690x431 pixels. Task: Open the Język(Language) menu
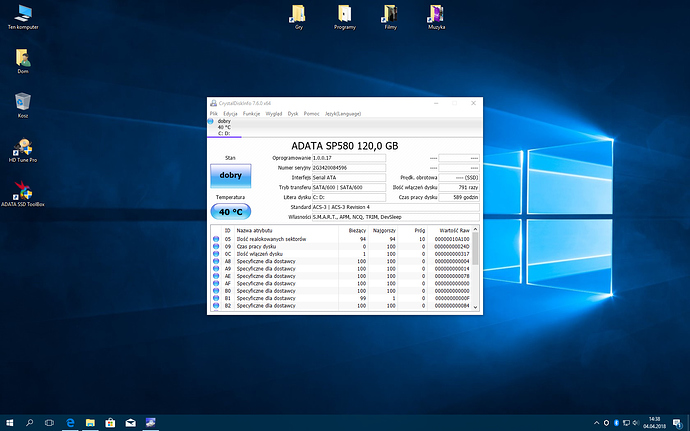343,114
